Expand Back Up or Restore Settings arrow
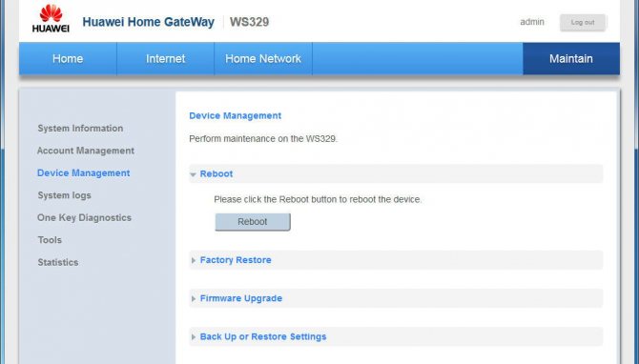The image size is (639, 364). tap(194, 336)
